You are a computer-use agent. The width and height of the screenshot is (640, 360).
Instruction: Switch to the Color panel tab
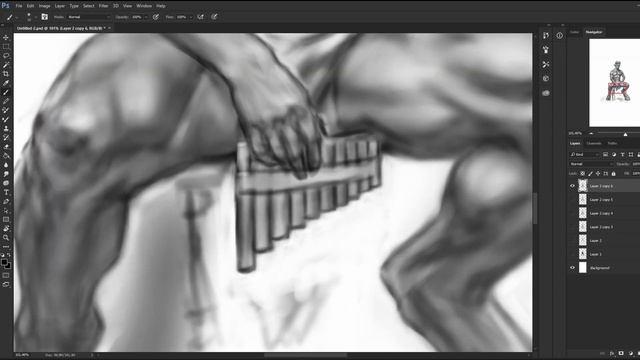[x=575, y=32]
